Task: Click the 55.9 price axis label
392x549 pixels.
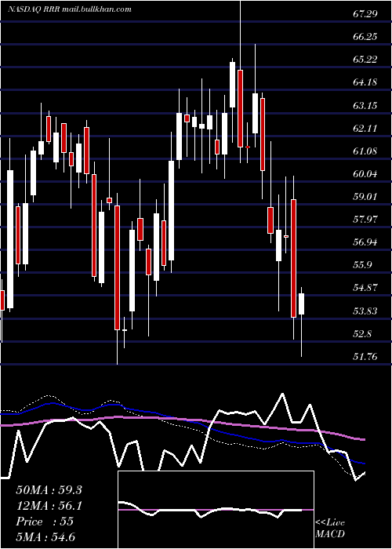Action: point(362,265)
